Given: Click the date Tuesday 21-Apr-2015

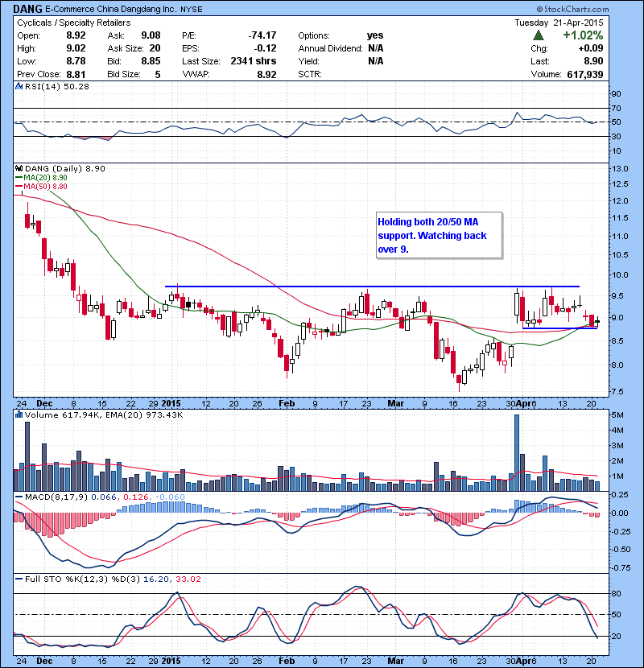Looking at the screenshot, I should [559, 23].
